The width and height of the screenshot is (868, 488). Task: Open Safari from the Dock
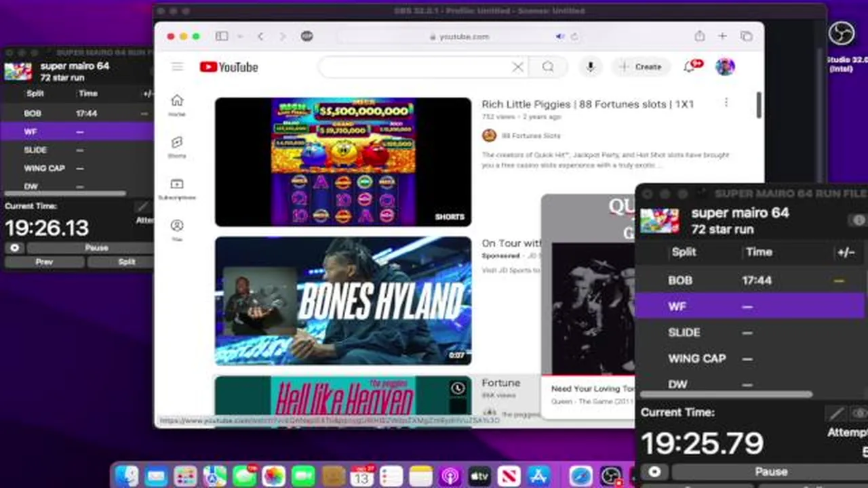[581, 476]
